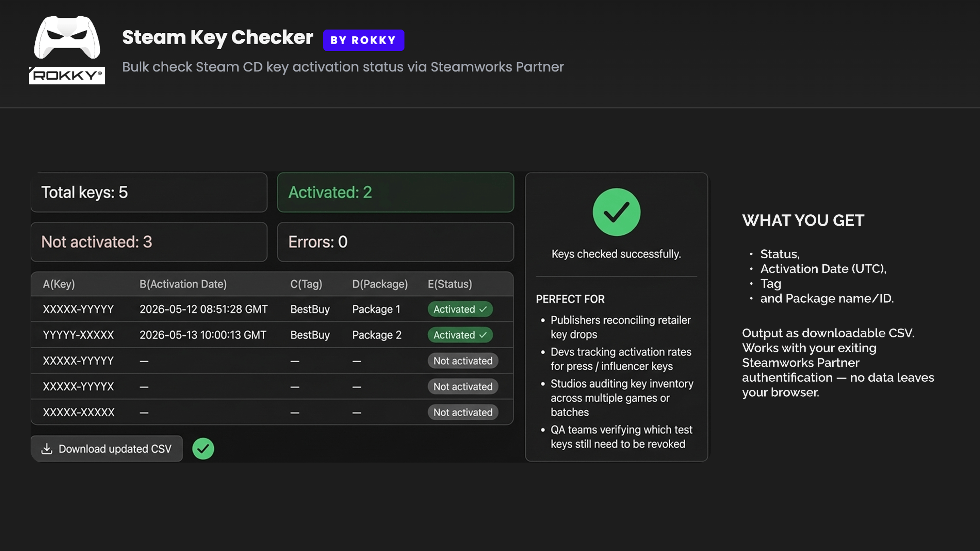Click the XXXXX-YYYYX key cell
This screenshot has width=980, height=551.
(78, 386)
